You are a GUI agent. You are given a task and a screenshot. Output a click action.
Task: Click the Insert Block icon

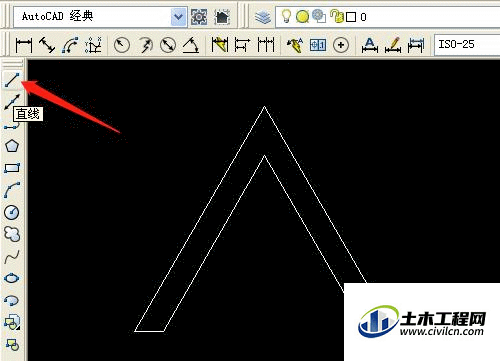point(12,322)
